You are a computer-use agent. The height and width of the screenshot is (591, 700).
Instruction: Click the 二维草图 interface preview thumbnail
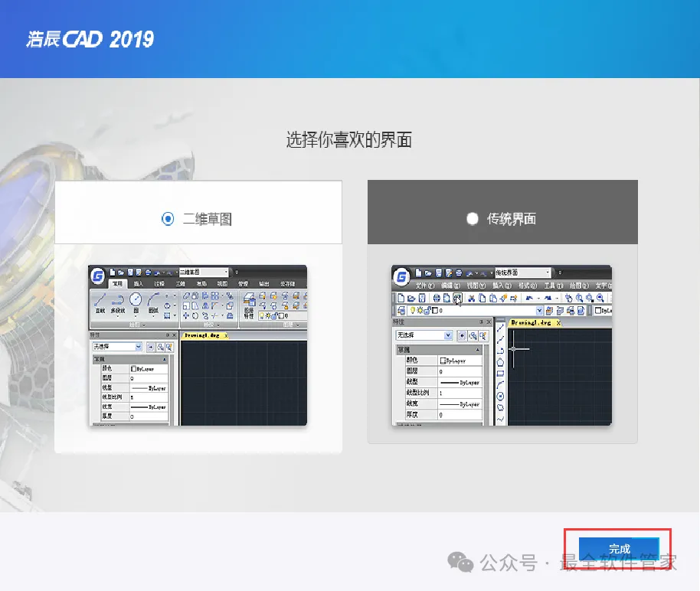coord(198,345)
